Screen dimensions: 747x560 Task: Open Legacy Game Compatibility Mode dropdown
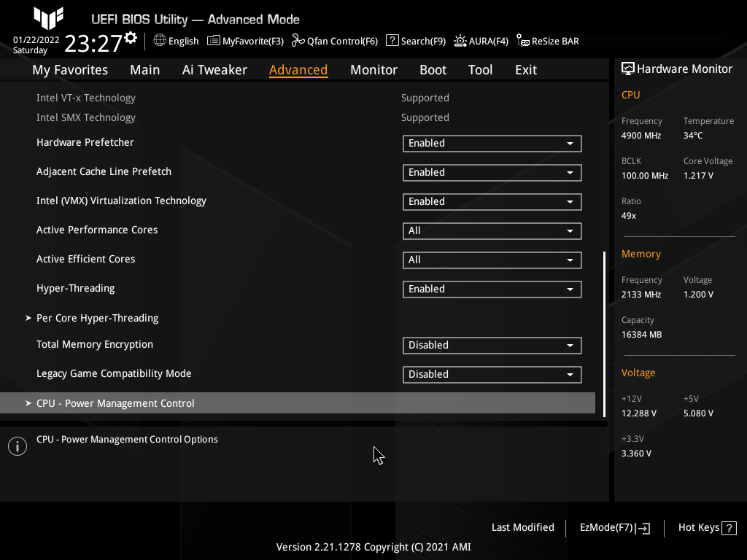492,374
